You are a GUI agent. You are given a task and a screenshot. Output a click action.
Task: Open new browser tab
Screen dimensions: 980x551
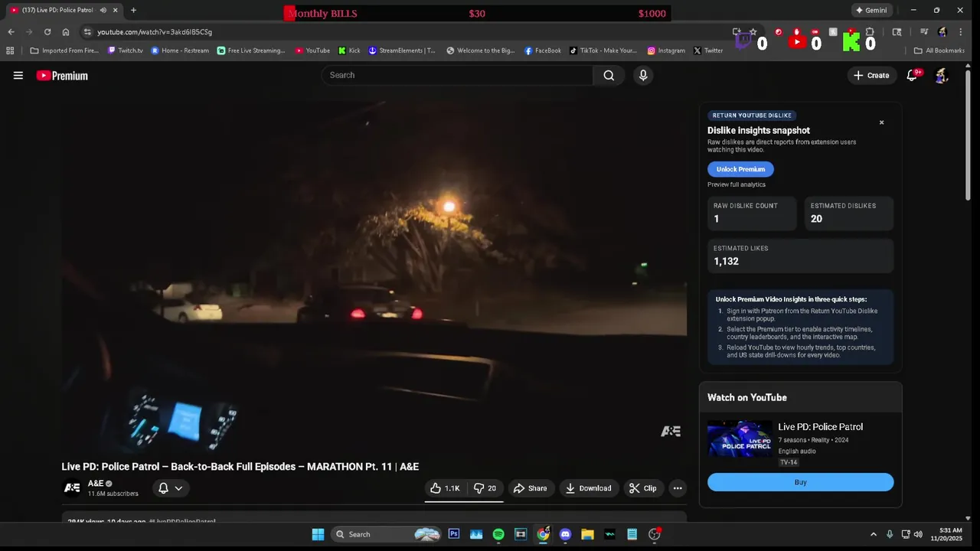click(x=133, y=10)
